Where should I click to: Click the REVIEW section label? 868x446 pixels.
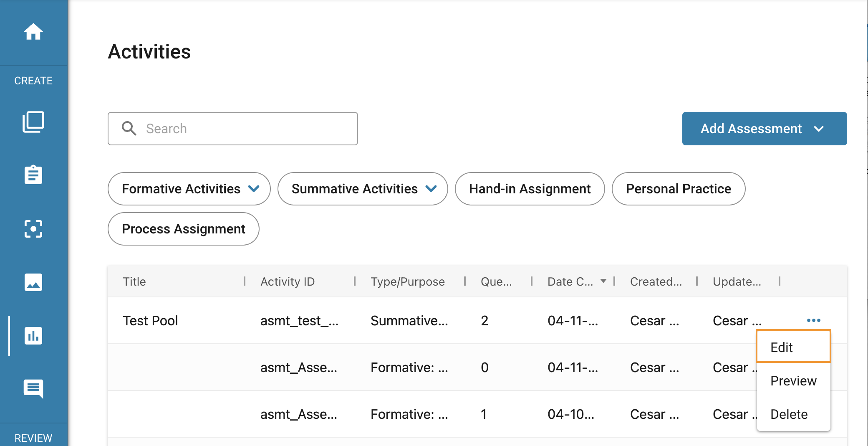(33, 438)
